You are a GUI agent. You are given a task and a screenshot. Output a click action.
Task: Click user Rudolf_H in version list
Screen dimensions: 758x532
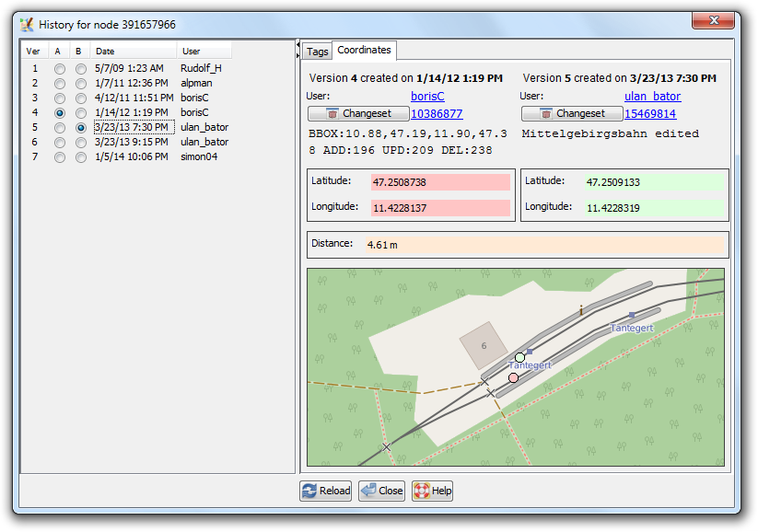201,69
